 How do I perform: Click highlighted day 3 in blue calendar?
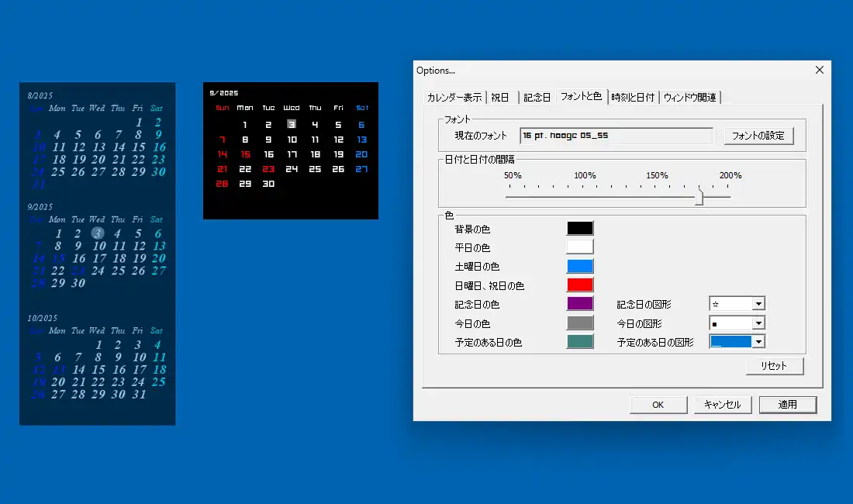coord(98,233)
